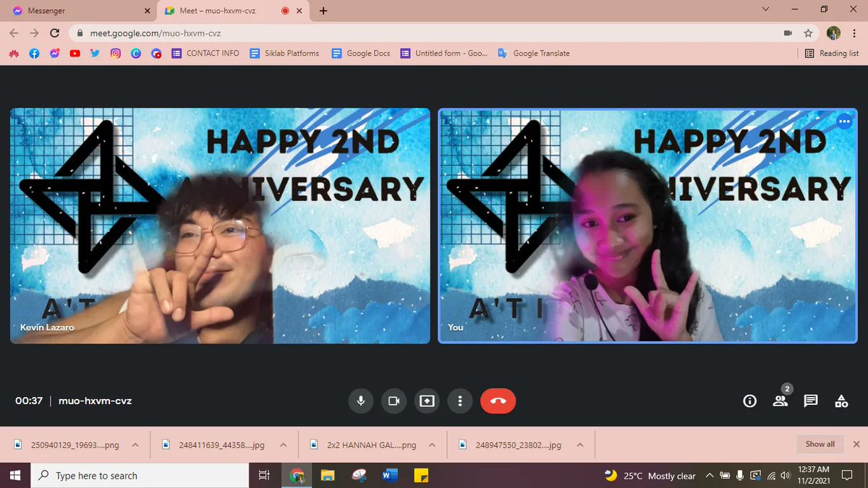Screen dimensions: 868x488
Task: Open the Twitter bookmark
Action: pos(95,53)
